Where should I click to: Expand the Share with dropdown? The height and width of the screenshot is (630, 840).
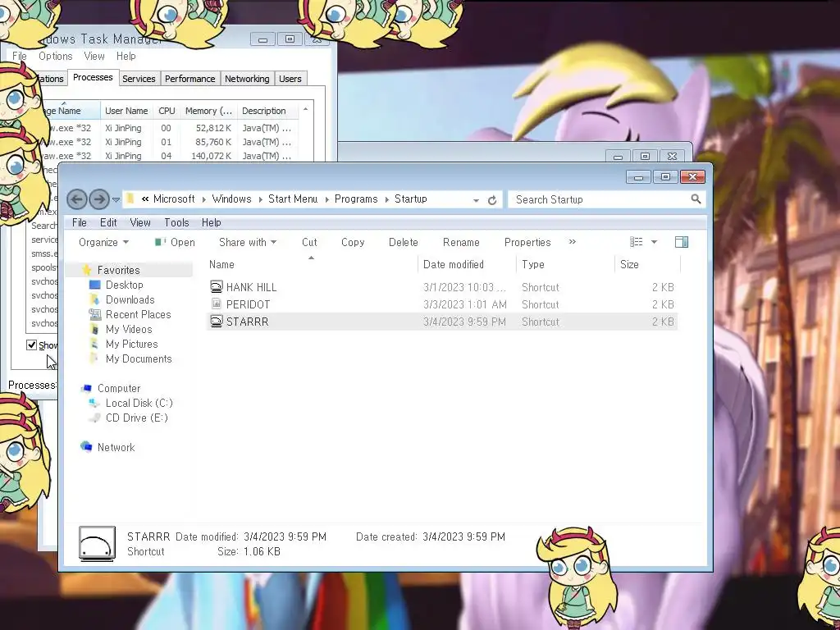click(248, 242)
